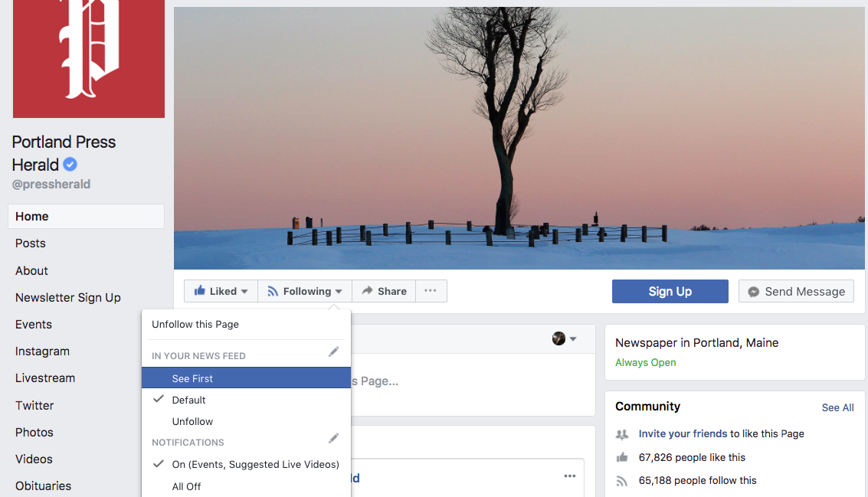Click the follow count RSS icon

click(x=622, y=481)
